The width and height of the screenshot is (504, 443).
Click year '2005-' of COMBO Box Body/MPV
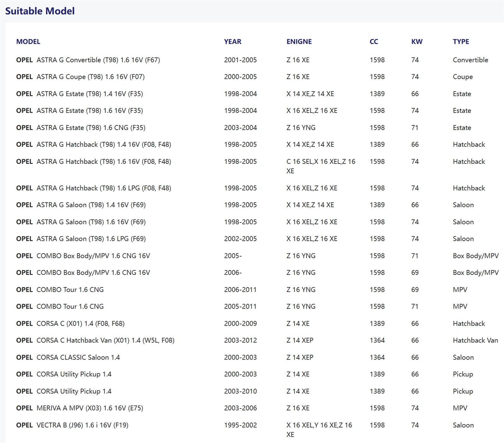(x=233, y=256)
